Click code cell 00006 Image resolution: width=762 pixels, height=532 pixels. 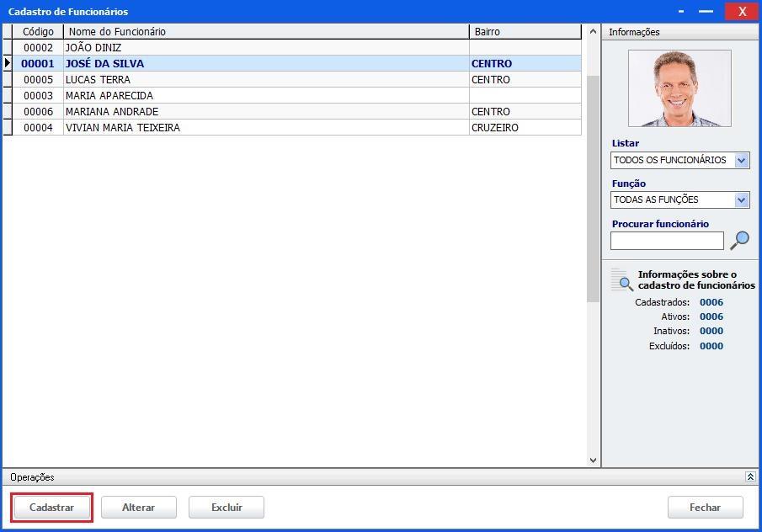pyautogui.click(x=38, y=112)
